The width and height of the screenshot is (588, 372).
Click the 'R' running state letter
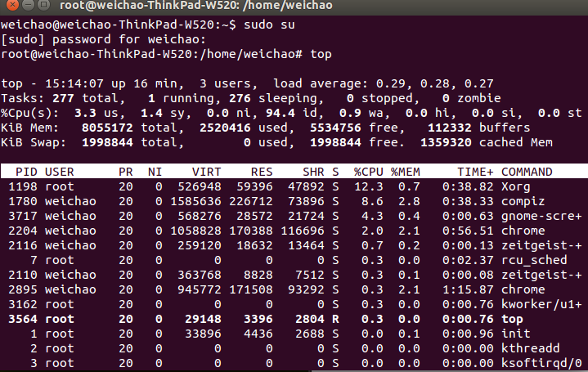[335, 319]
